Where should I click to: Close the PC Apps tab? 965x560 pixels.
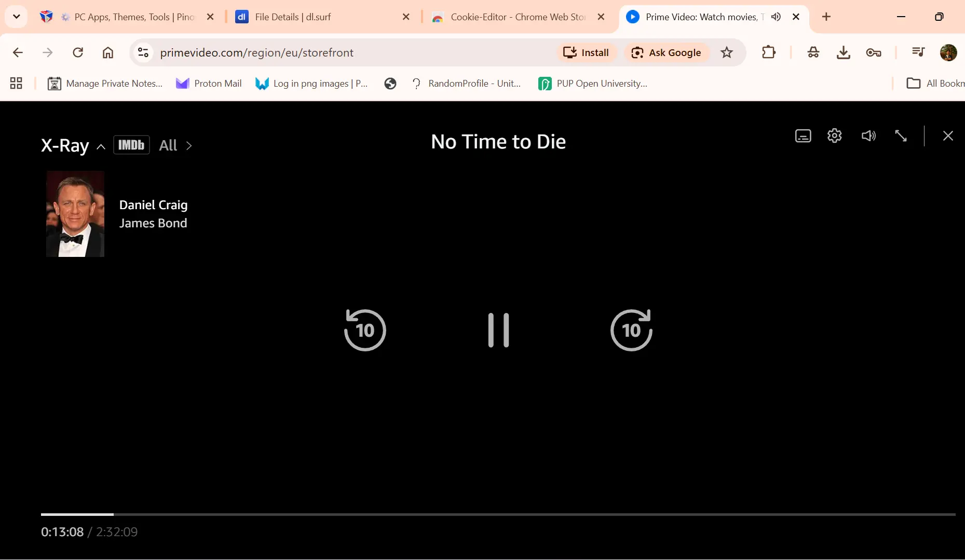[x=210, y=17]
